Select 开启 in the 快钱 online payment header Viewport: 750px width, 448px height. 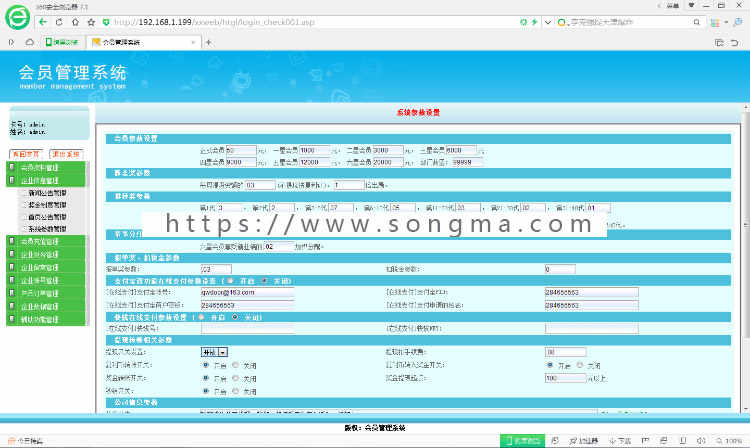click(x=201, y=317)
